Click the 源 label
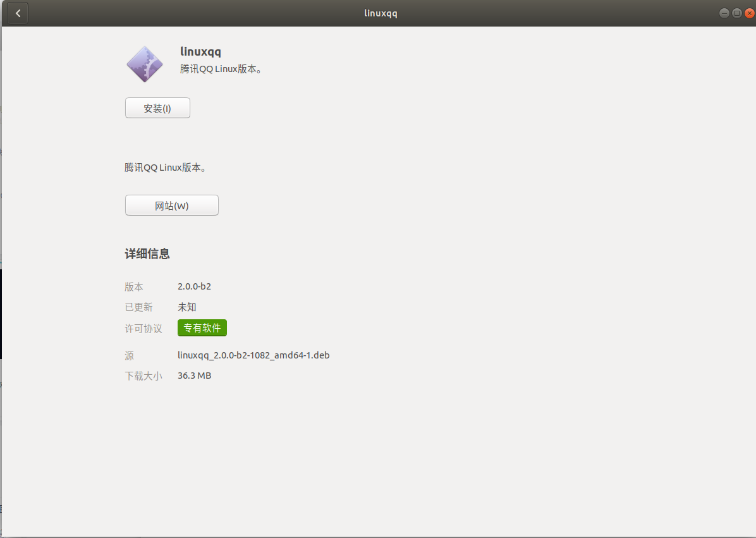Image resolution: width=756 pixels, height=538 pixels. 129,356
